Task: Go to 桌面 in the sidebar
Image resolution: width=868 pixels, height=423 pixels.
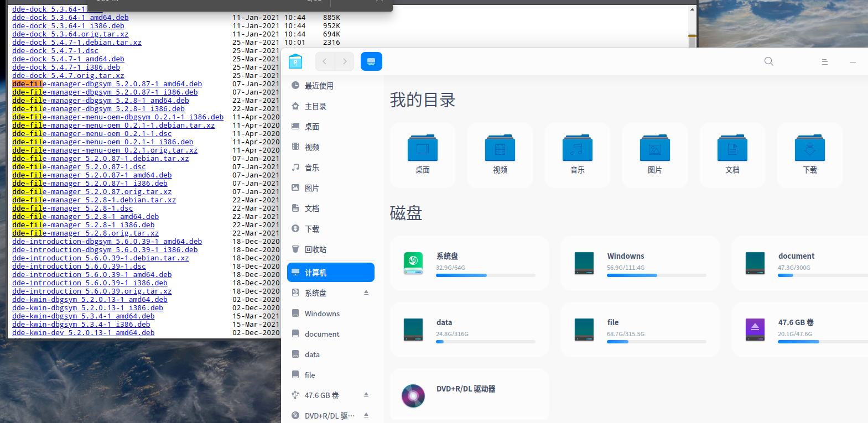Action: tap(331, 127)
